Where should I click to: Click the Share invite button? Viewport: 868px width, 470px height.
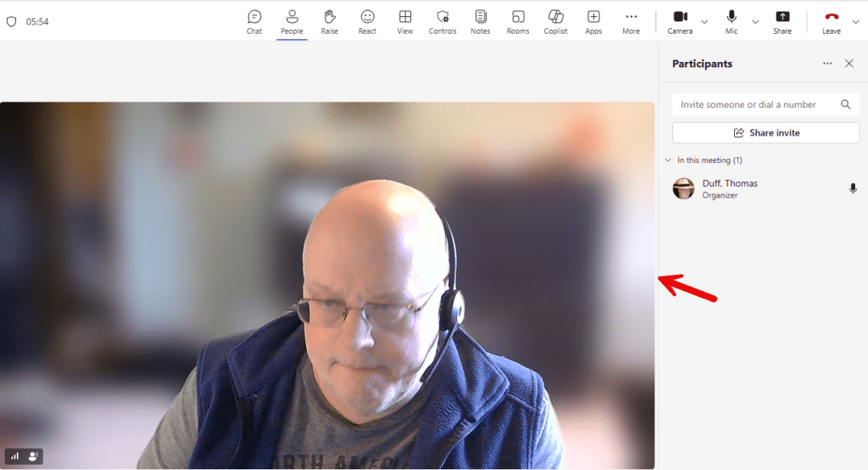(765, 132)
